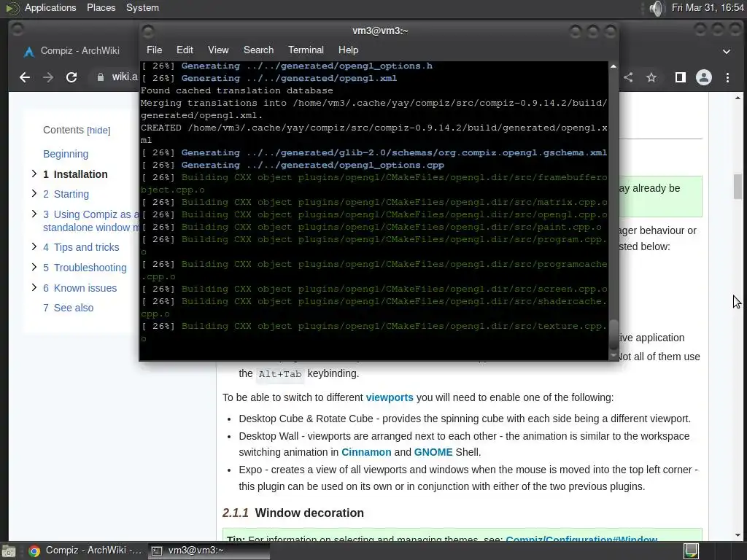This screenshot has height=560, width=747.
Task: Open terminal View menu
Action: 218,50
